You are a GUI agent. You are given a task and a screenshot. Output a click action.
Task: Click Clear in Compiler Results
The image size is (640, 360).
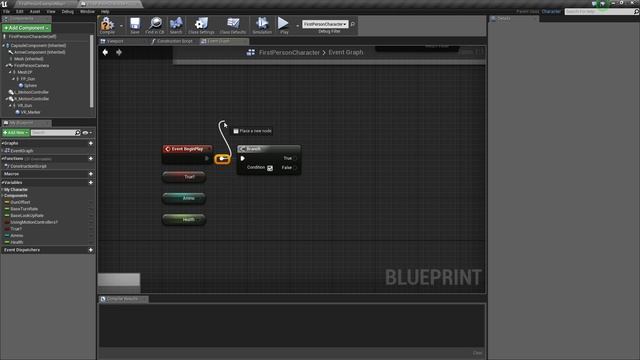point(478,353)
